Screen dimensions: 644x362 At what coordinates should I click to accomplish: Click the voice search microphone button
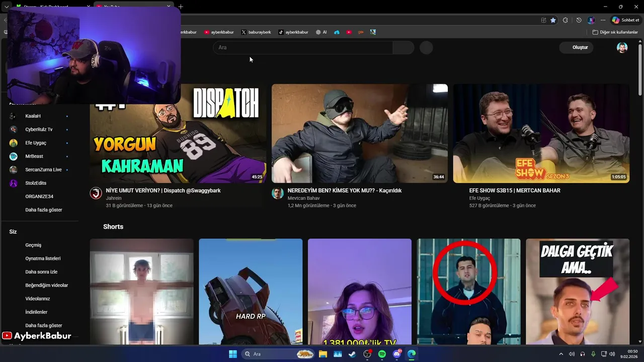pos(426,47)
